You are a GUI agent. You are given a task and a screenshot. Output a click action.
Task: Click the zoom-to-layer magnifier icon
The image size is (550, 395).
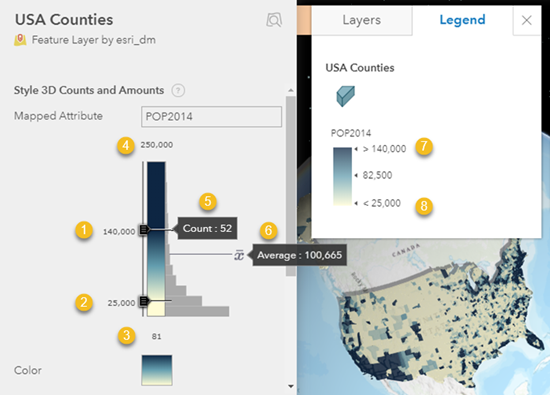pyautogui.click(x=274, y=20)
